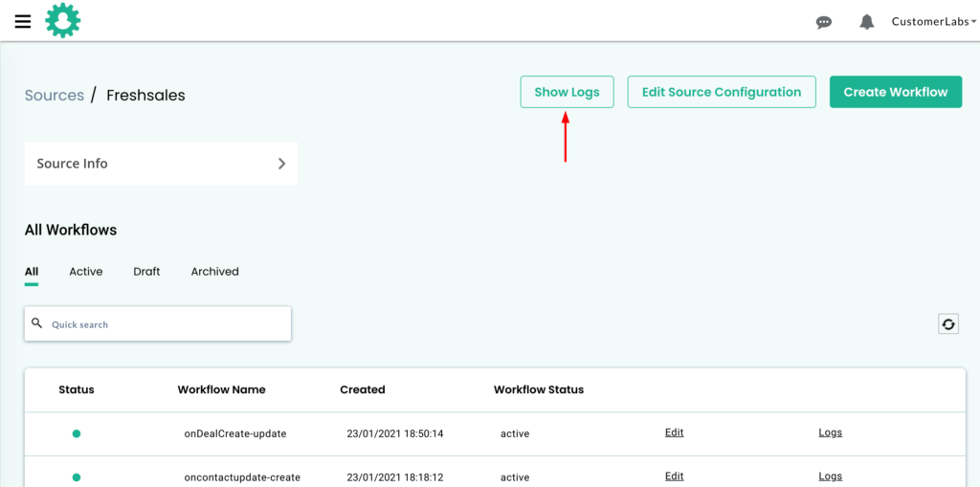
Task: Click the Created column header
Action: click(363, 389)
